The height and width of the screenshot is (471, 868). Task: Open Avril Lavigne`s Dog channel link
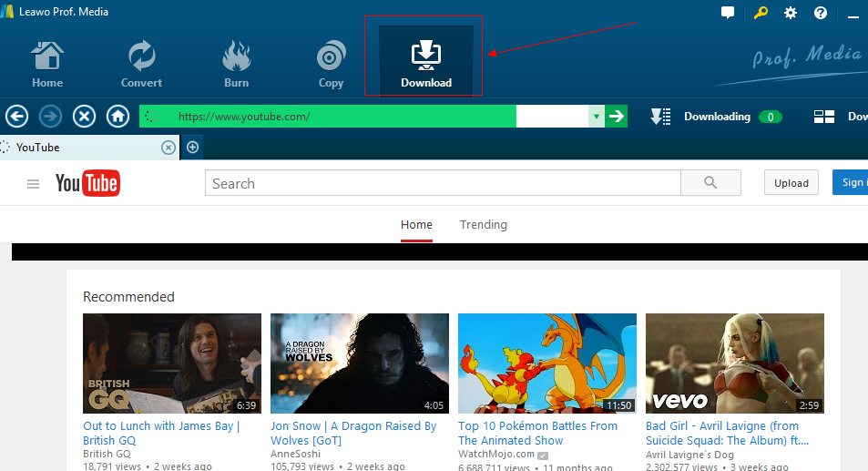click(689, 455)
